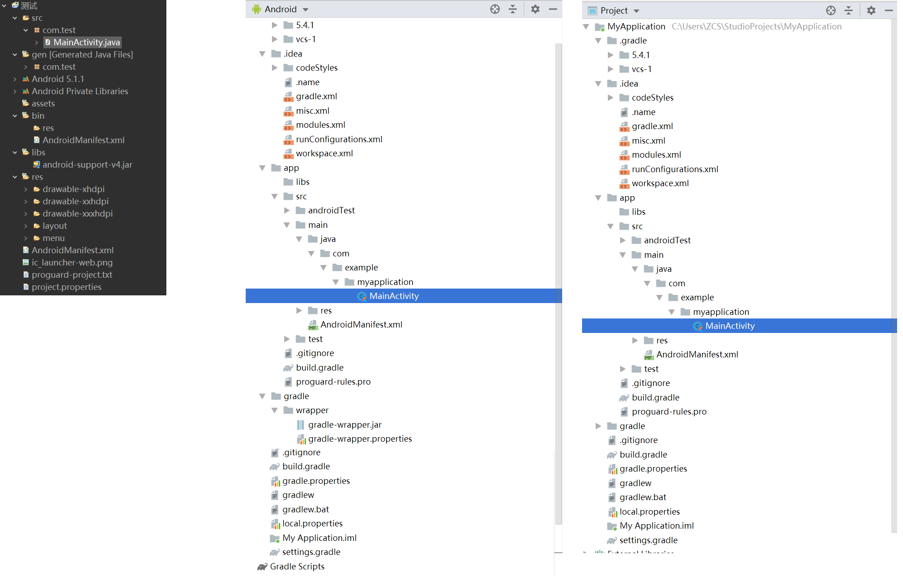Select project.properties file in Eclipse
This screenshot has width=903, height=588.
pyautogui.click(x=62, y=287)
